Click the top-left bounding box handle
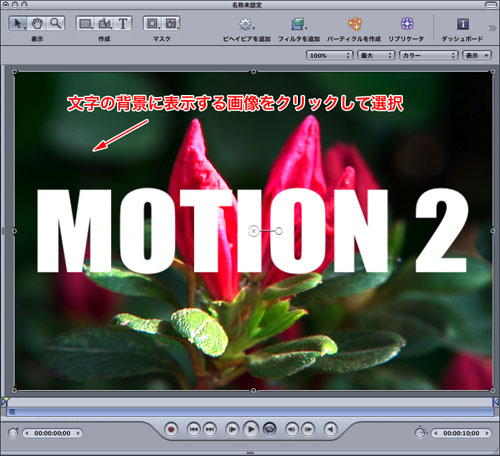Viewport: 500px width, 456px height. [14, 71]
